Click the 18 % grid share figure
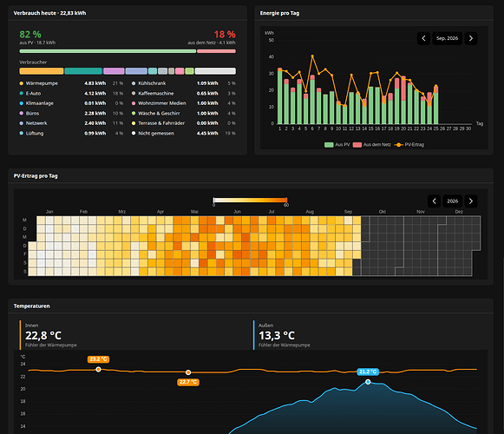 click(225, 35)
